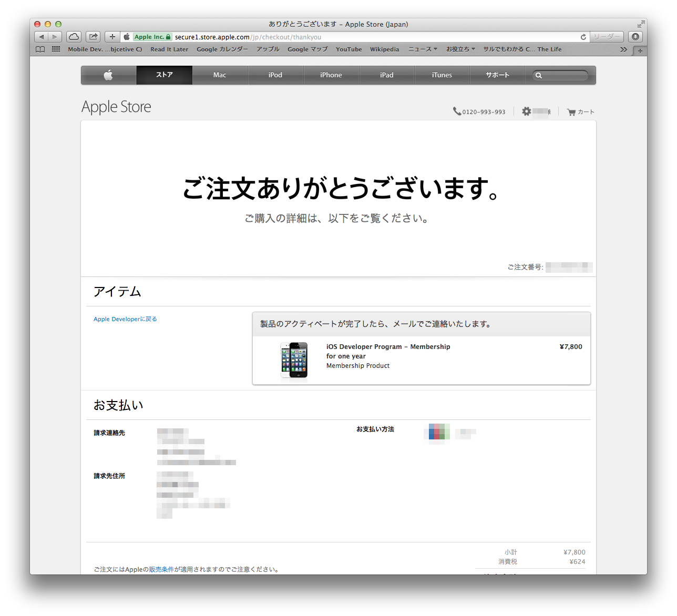Open Google カレンダー bookmark

click(x=222, y=49)
